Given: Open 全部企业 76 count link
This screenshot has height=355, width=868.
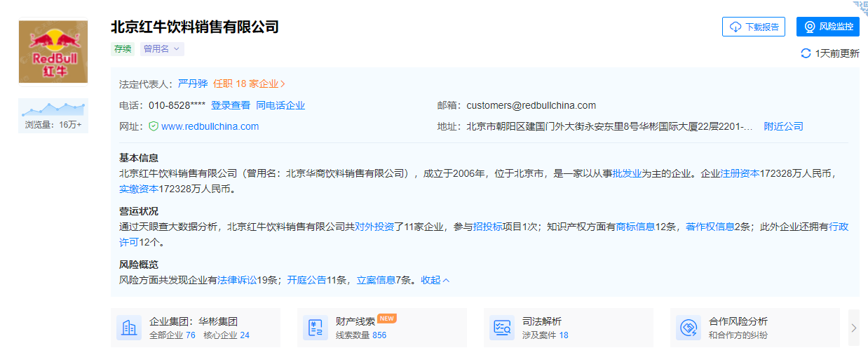Looking at the screenshot, I should (x=172, y=335).
